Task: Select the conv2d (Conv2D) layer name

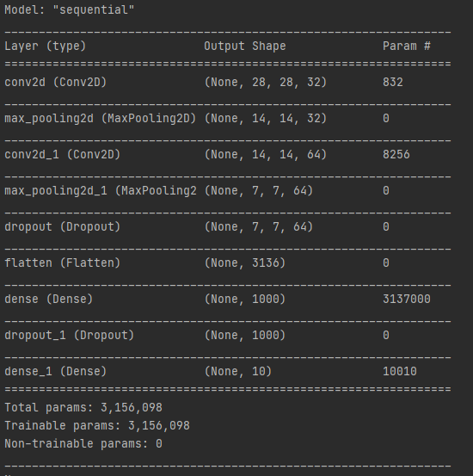Action: (56, 83)
